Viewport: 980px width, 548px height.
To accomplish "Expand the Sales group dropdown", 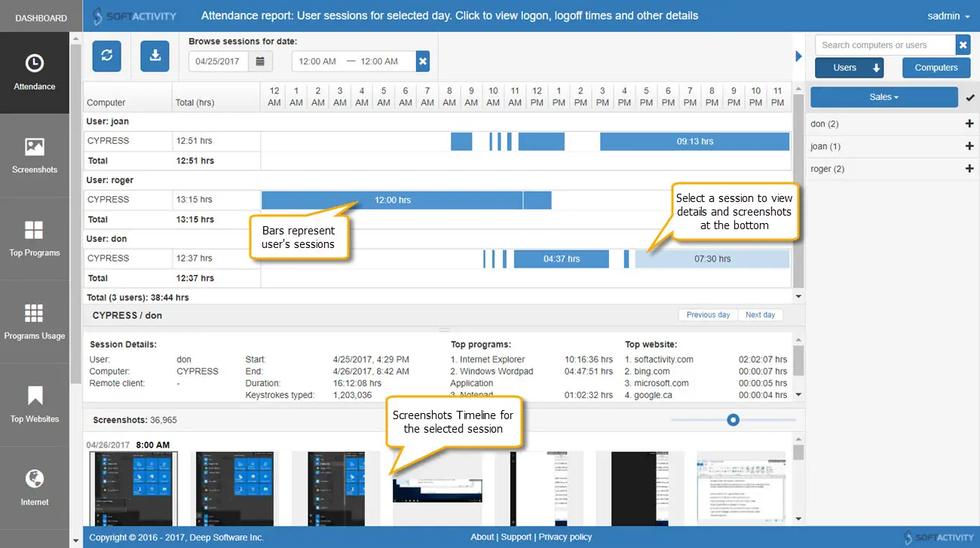I will [884, 97].
